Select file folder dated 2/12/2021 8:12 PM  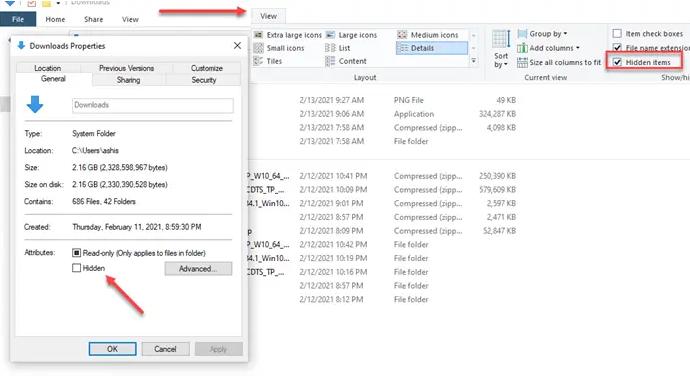tap(383, 300)
